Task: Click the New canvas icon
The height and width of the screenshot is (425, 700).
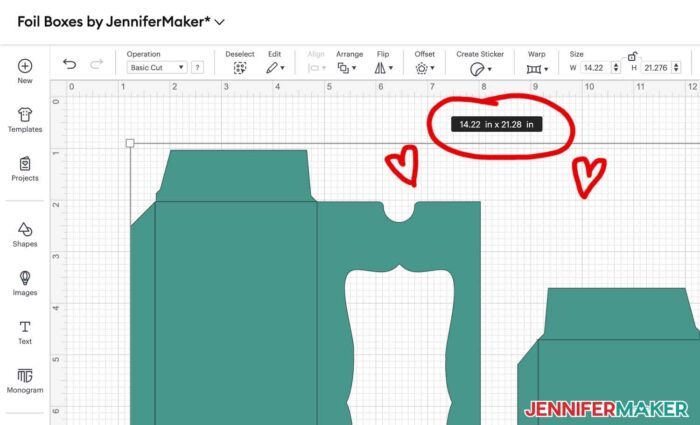Action: click(25, 66)
